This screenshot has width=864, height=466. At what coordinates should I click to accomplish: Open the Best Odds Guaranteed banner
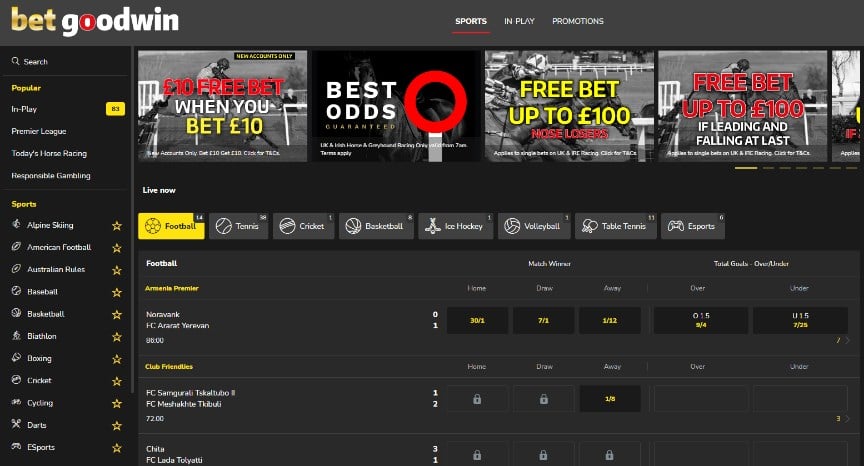(x=396, y=106)
